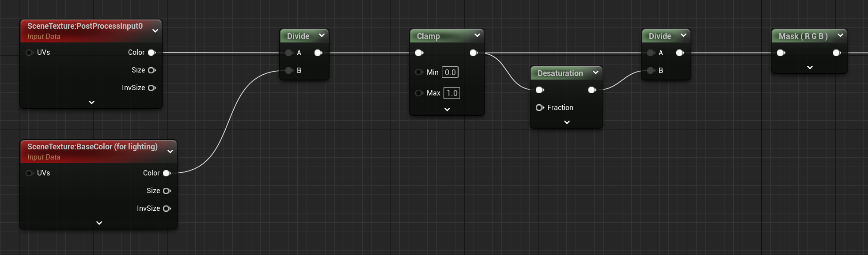This screenshot has width=868, height=255.
Task: Select the Desaturation node title
Action: (x=560, y=73)
